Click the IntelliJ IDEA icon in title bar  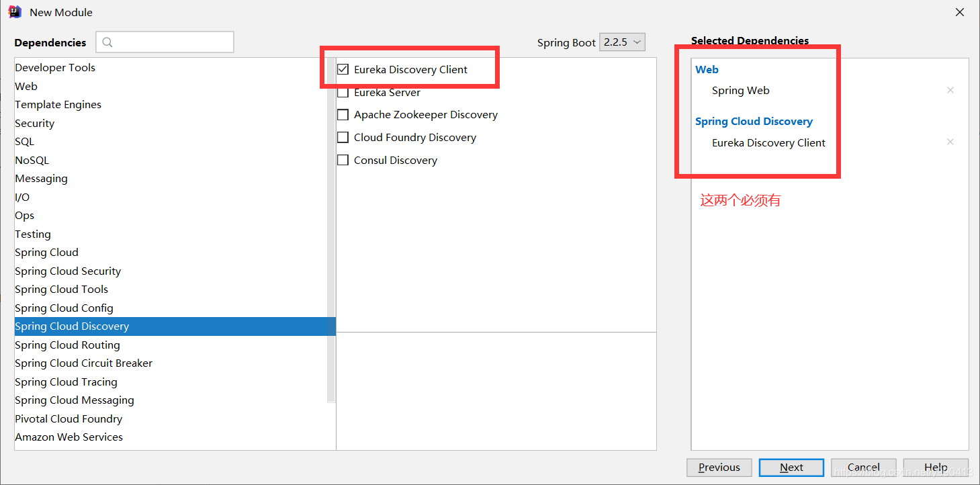pyautogui.click(x=15, y=12)
